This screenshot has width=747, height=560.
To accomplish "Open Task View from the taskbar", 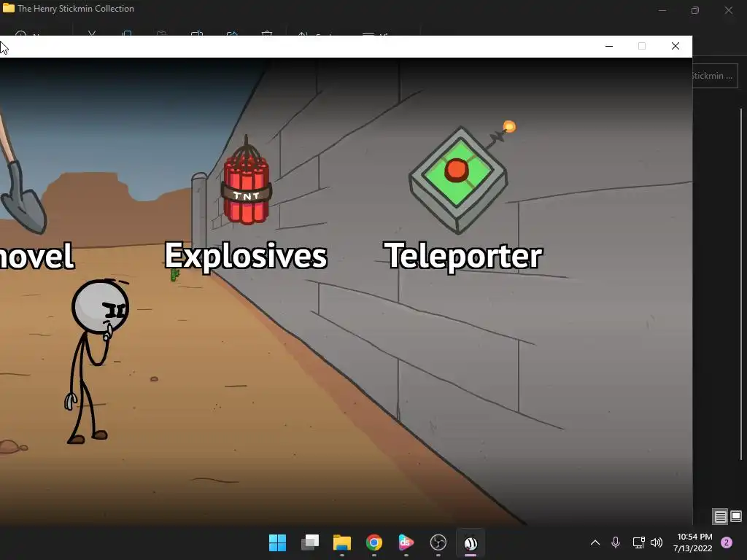I will click(309, 542).
